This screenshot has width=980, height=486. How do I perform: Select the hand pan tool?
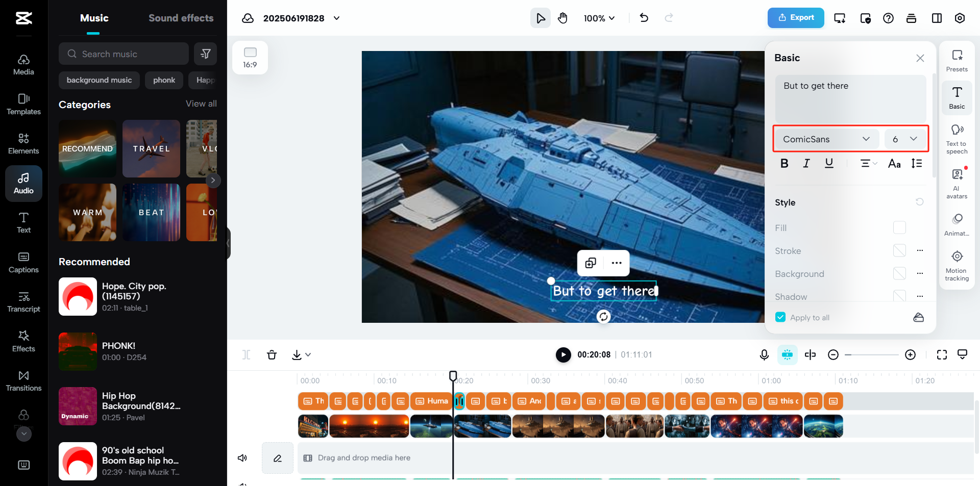coord(562,18)
